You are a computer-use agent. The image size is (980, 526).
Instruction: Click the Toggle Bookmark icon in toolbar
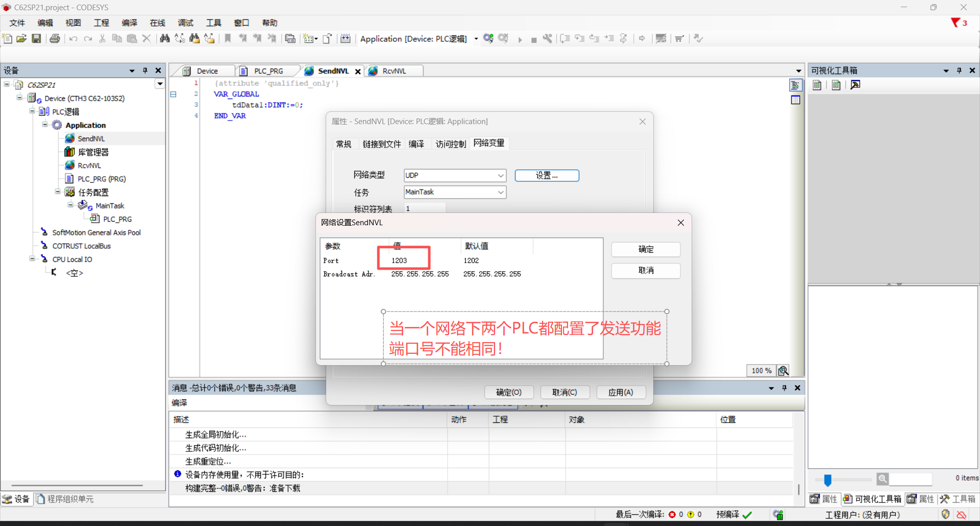228,39
